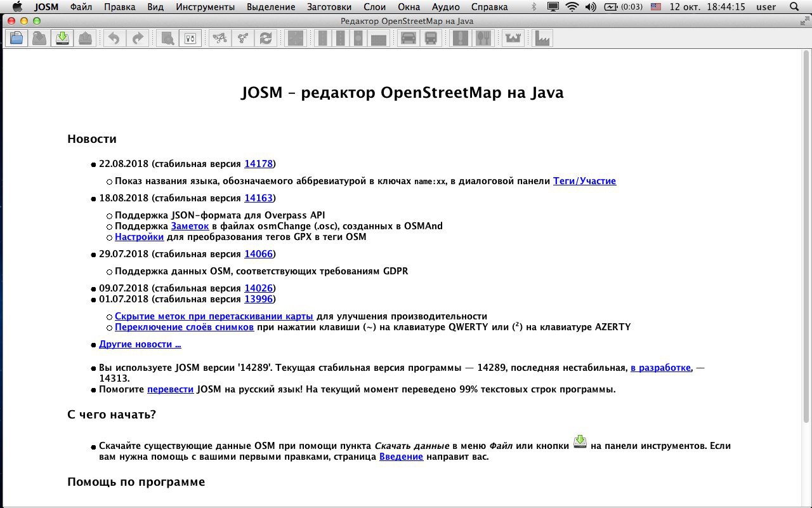Follow the Заметок link

coord(190,226)
